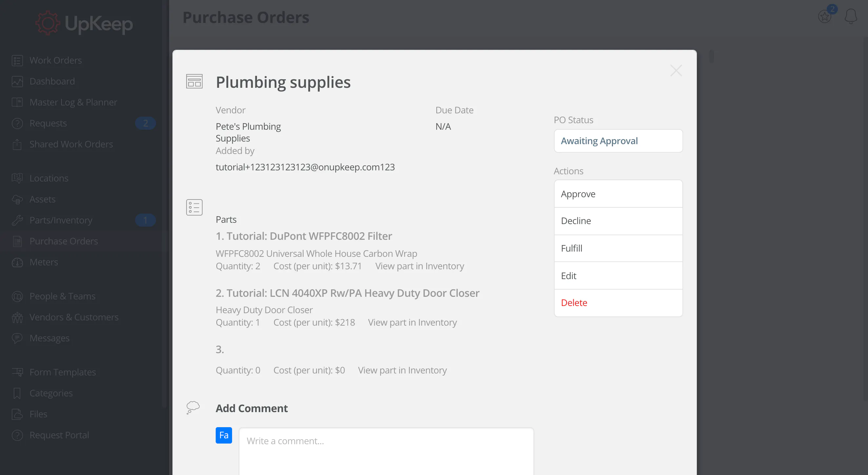Click the Locations map icon in sidebar

17,179
